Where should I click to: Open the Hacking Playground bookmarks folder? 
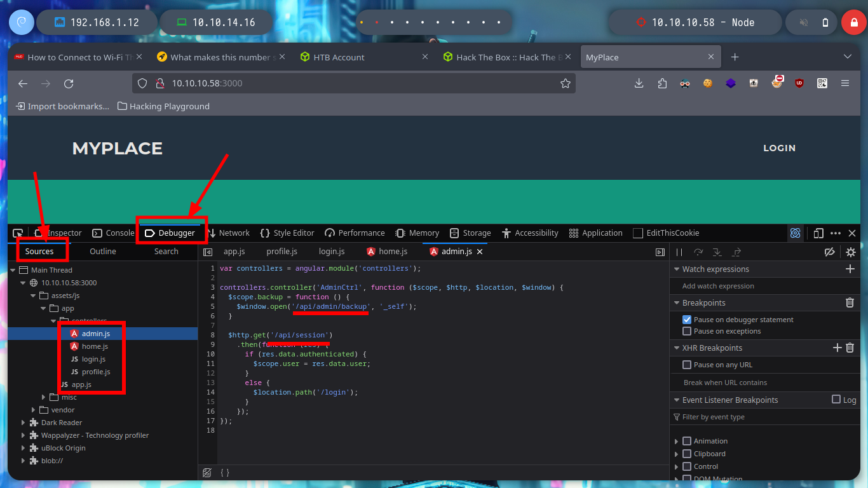pyautogui.click(x=164, y=106)
